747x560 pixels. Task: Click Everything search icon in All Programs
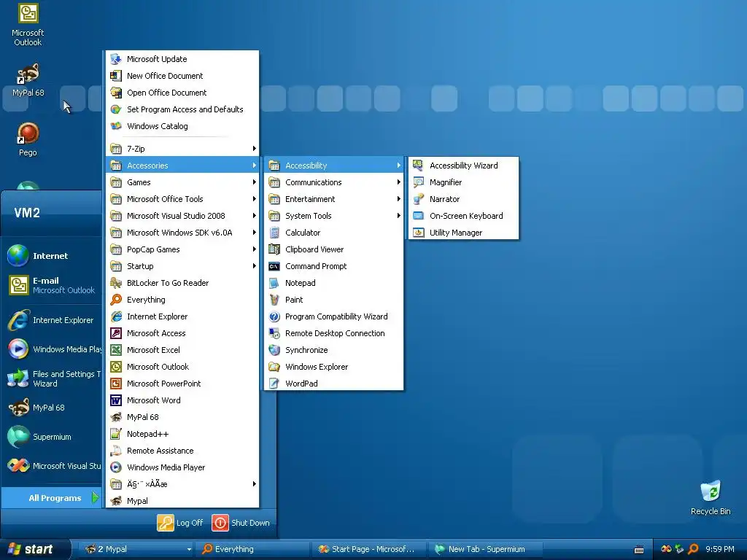116,300
